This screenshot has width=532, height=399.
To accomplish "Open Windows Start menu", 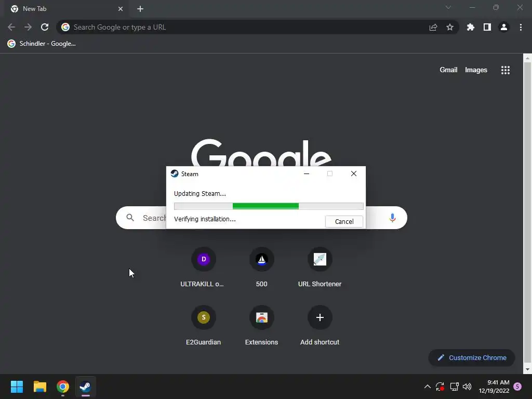I will coord(17,387).
